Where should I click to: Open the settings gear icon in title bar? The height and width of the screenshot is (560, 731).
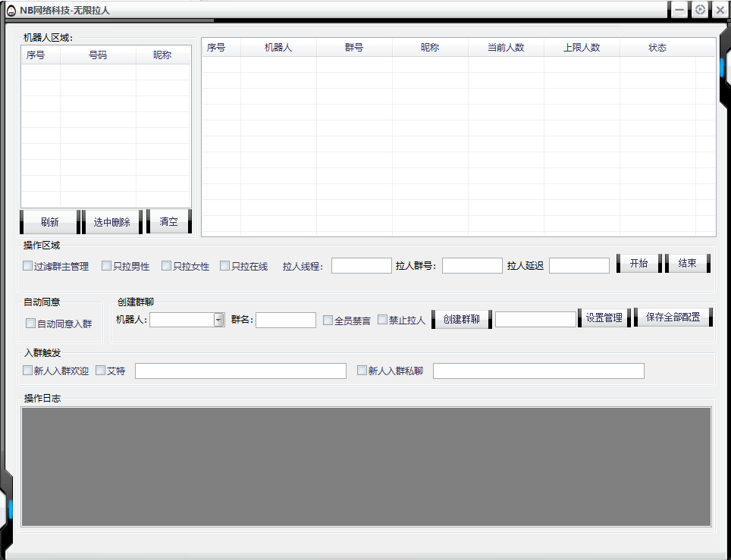pos(700,10)
